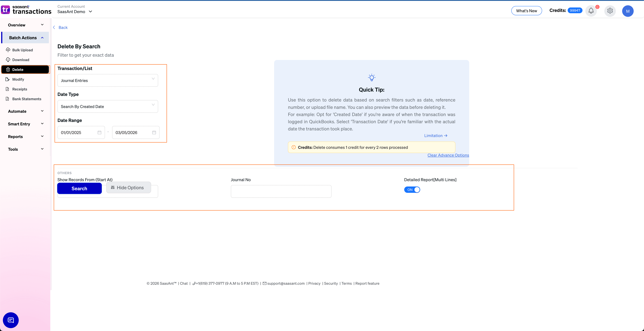
Task: Select the Modify sidebar icon
Action: [x=8, y=79]
